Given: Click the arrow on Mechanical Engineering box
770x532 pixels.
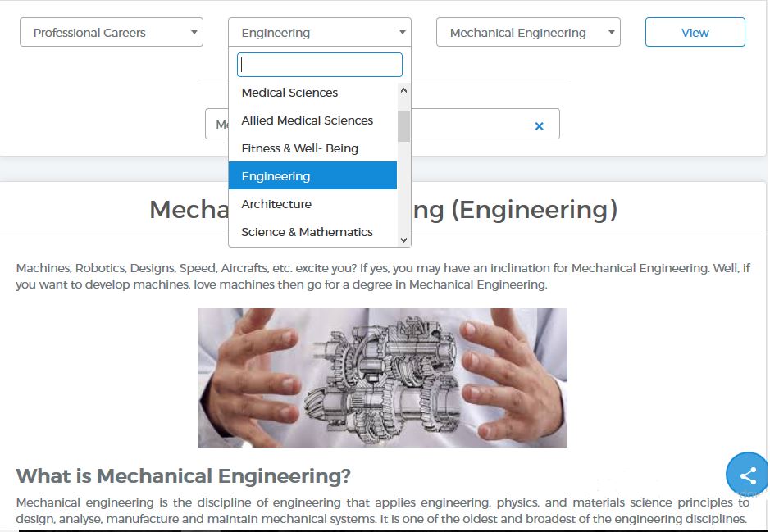Looking at the screenshot, I should click(x=612, y=33).
